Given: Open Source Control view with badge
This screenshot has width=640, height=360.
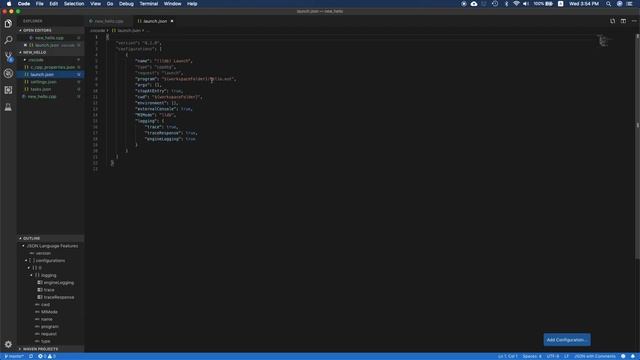Looking at the screenshot, I should point(8,57).
